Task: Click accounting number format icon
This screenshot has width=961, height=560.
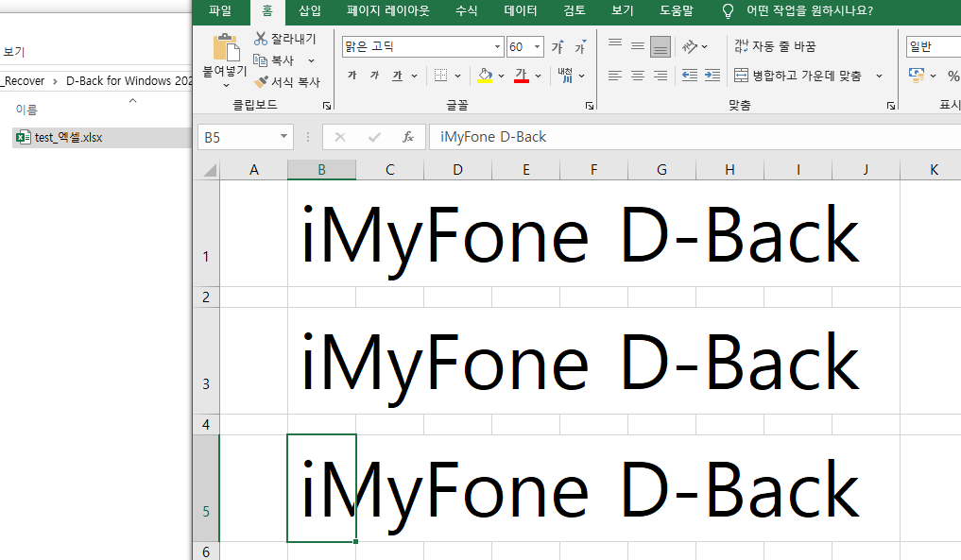Action: coord(917,76)
